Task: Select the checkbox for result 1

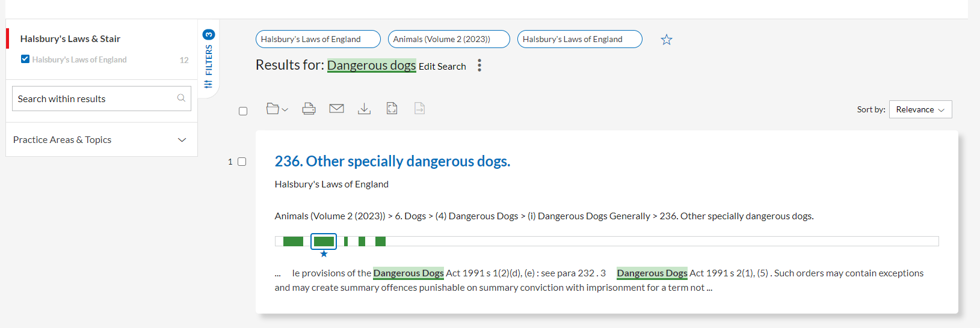Action: (x=242, y=162)
